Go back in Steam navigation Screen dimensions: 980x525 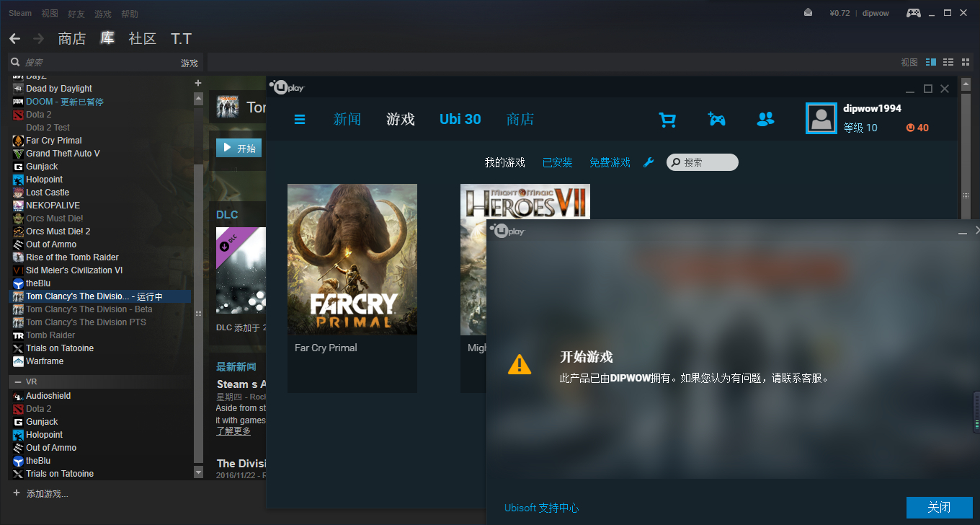point(14,38)
